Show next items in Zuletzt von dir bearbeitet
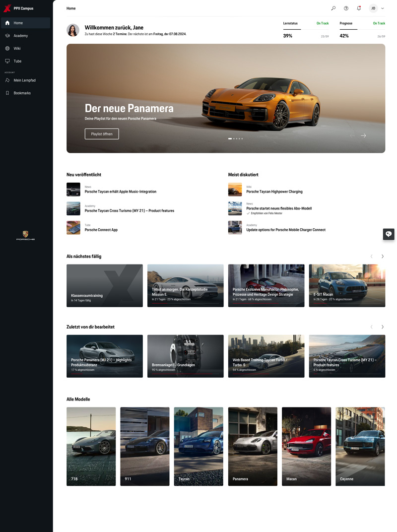The image size is (397, 532). [382, 327]
